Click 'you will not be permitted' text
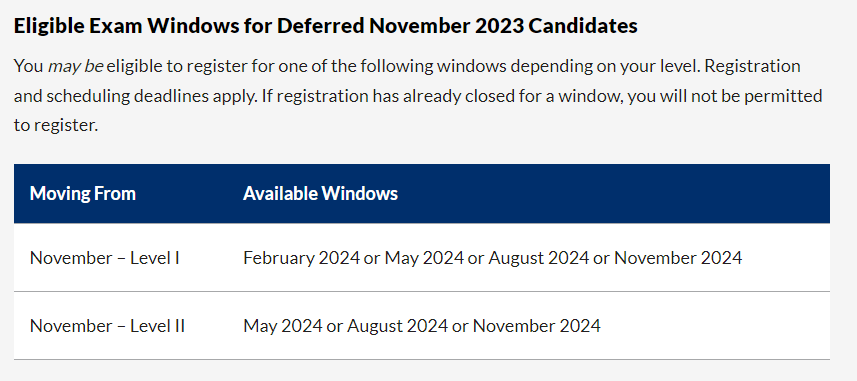The height and width of the screenshot is (381, 857). pyautogui.click(x=725, y=96)
